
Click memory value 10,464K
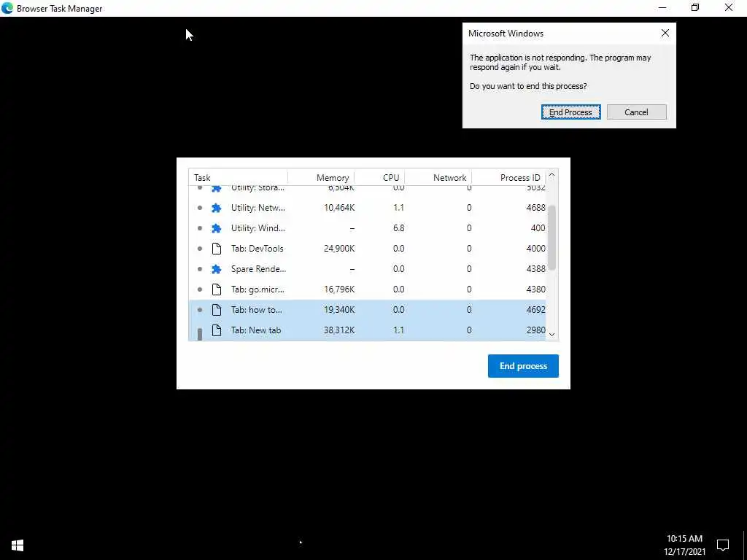339,208
